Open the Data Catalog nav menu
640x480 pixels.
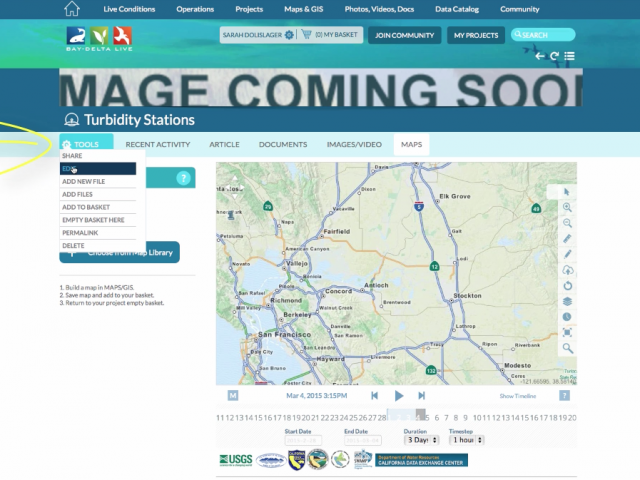[x=457, y=9]
